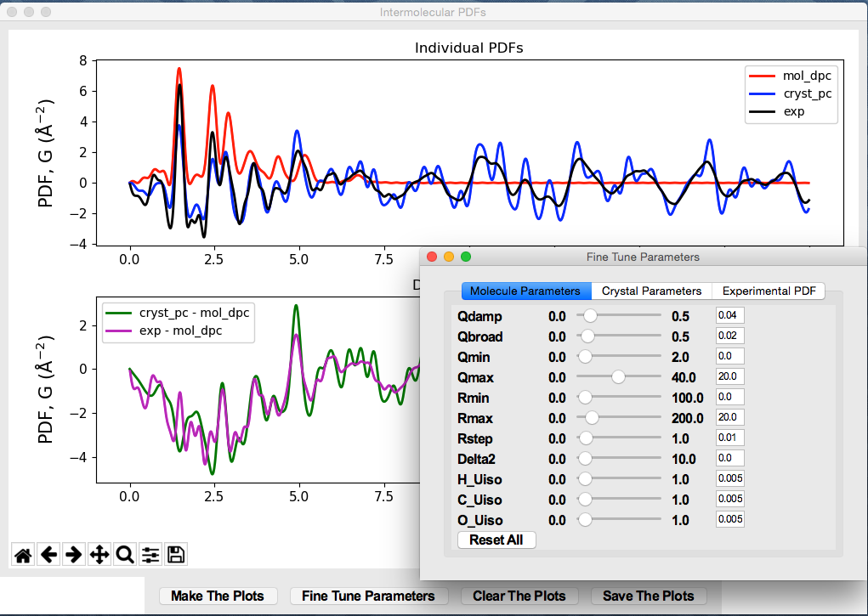Focus the Qmax value field
This screenshot has width=868, height=616.
click(x=729, y=376)
